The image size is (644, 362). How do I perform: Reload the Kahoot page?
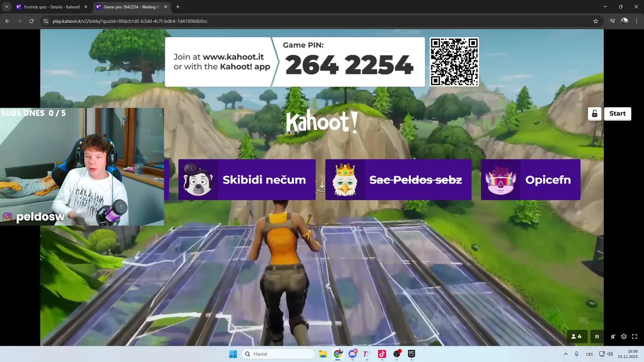coord(31,21)
